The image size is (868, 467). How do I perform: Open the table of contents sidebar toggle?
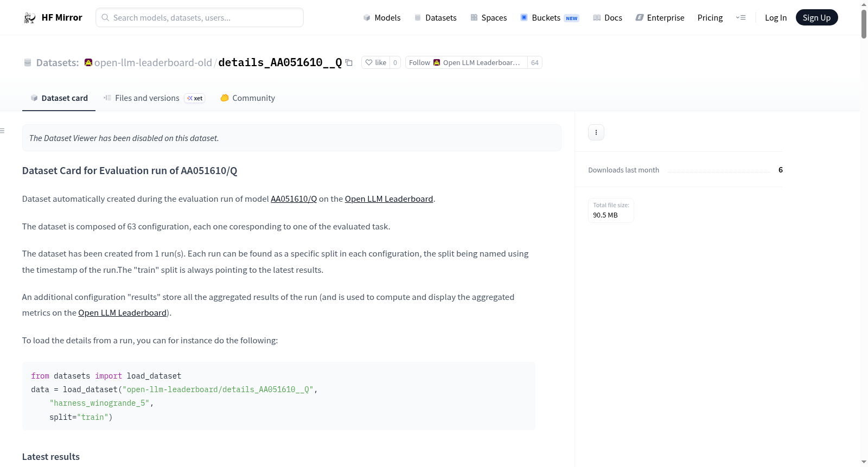coord(2,131)
